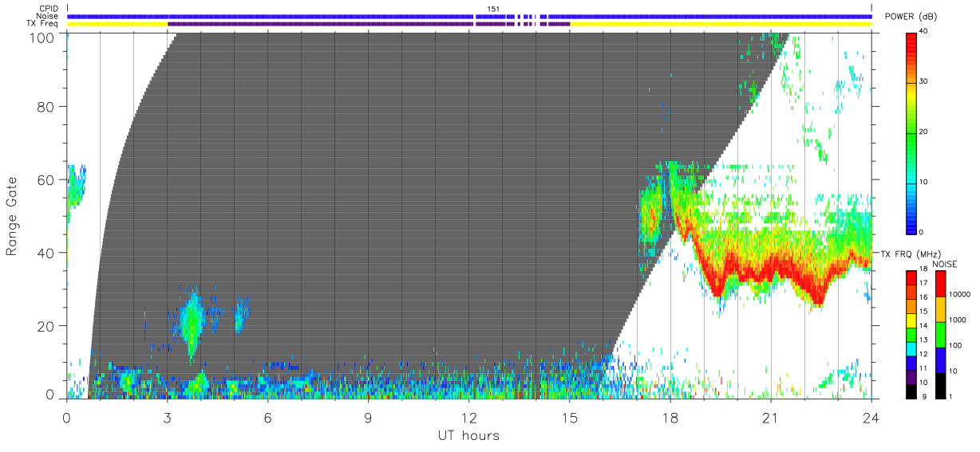Click the '30' label on POWER colorbar
The height and width of the screenshot is (452, 980).
pyautogui.click(x=923, y=81)
